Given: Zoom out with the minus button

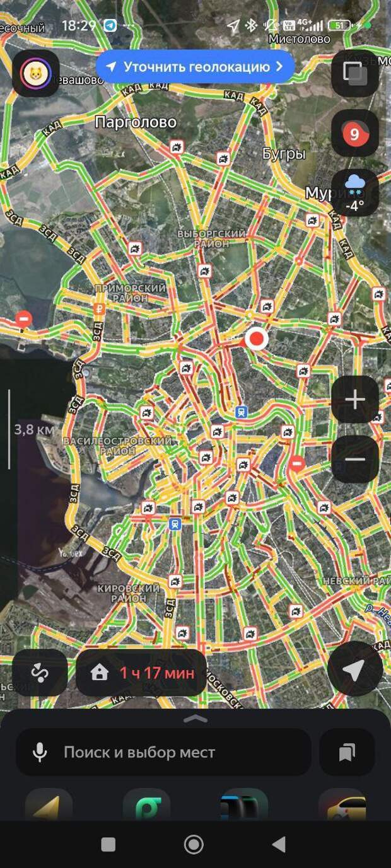Looking at the screenshot, I should pyautogui.click(x=355, y=459).
